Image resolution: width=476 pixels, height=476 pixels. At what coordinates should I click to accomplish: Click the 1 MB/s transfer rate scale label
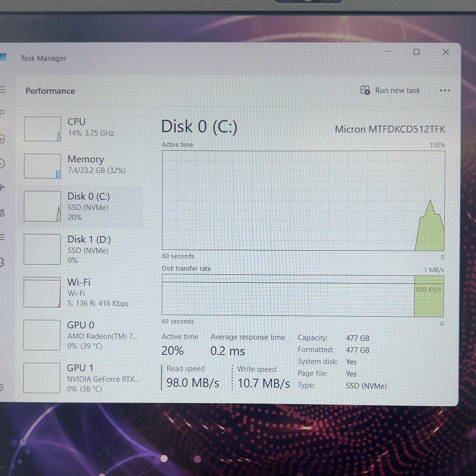coord(434,270)
